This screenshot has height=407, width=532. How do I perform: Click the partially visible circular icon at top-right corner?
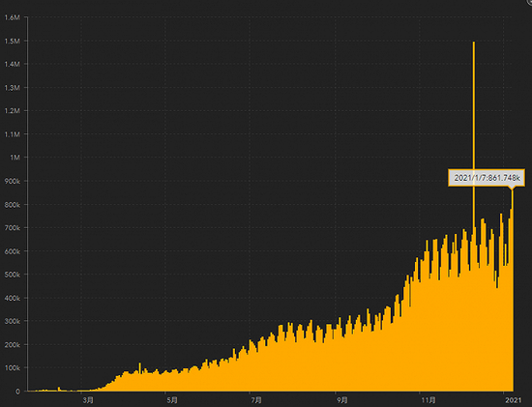click(x=529, y=1)
